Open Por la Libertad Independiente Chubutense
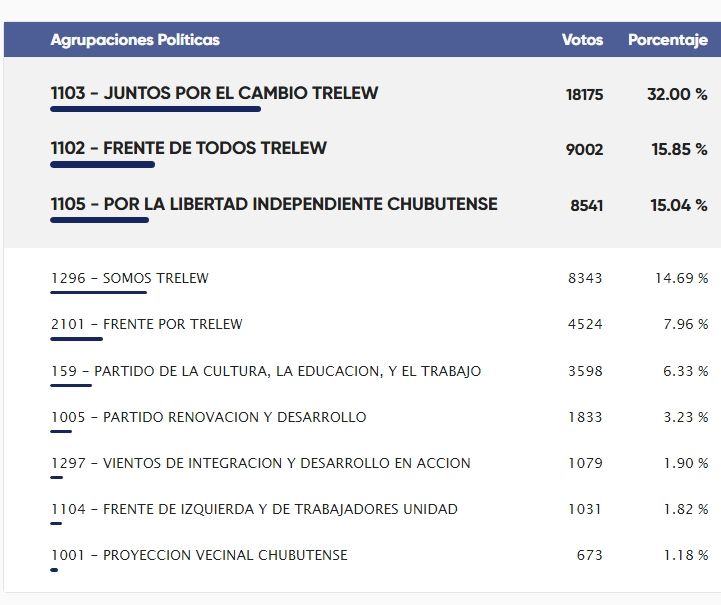Image resolution: width=721 pixels, height=605 pixels. click(x=273, y=204)
